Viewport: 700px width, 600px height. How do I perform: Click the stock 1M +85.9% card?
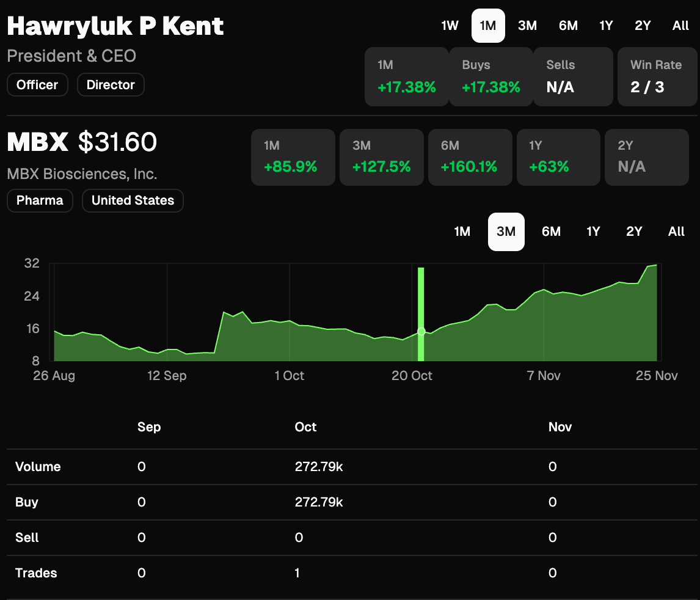point(293,157)
